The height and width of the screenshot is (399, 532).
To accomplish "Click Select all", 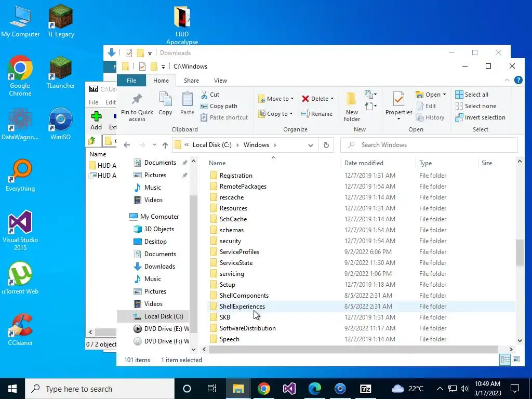I will point(472,95).
